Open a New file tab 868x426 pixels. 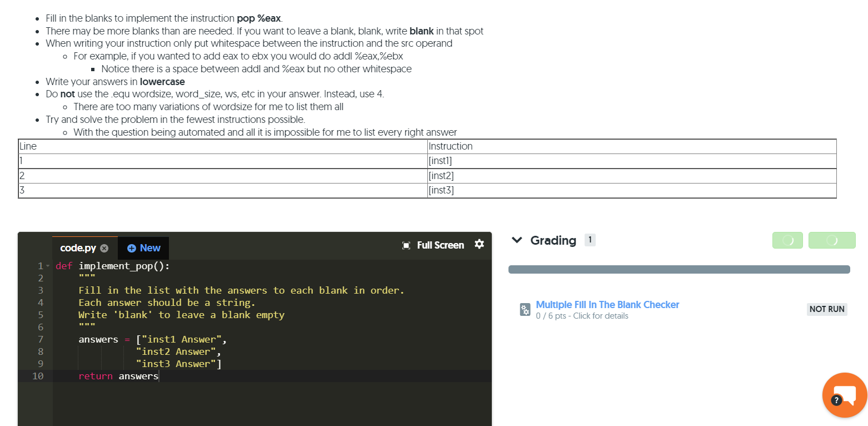pos(143,248)
